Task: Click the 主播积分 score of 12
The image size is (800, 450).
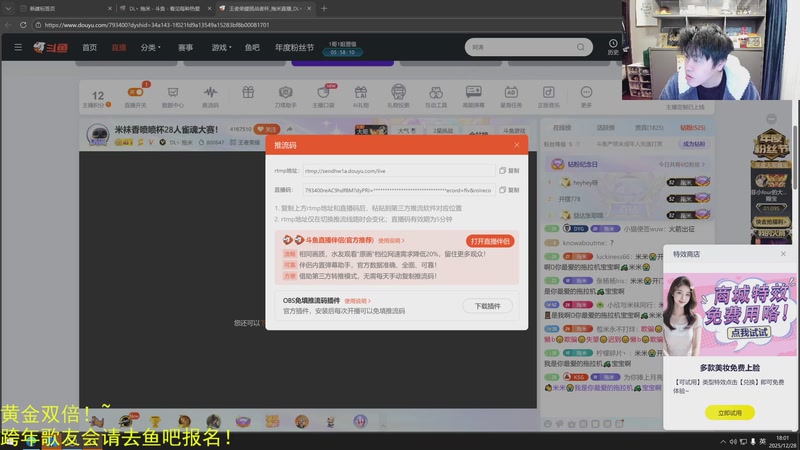Action: click(97, 95)
